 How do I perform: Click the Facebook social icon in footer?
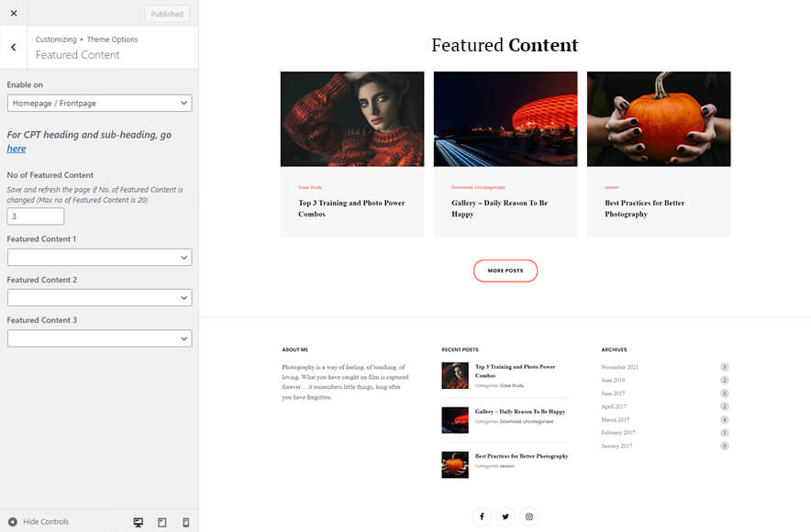point(482,516)
